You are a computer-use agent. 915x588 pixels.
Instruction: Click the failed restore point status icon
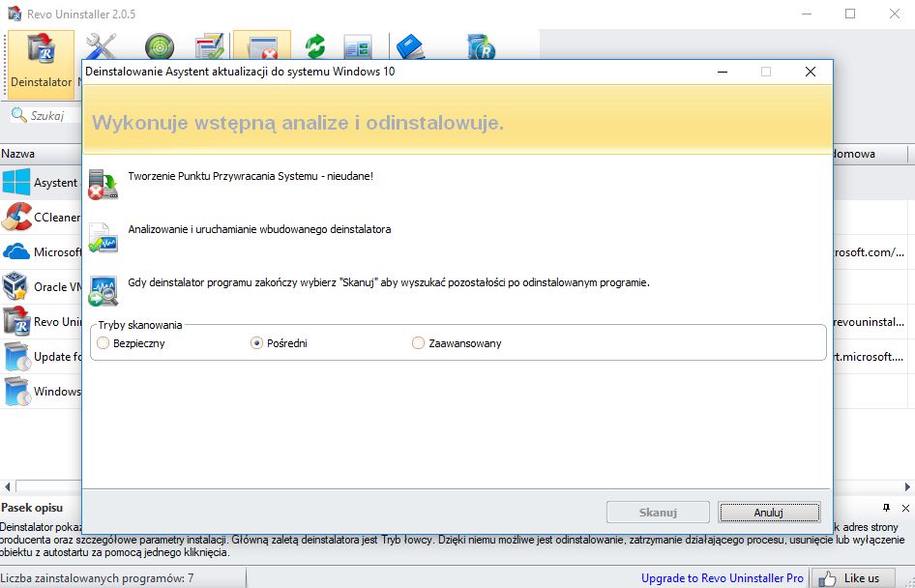(103, 184)
